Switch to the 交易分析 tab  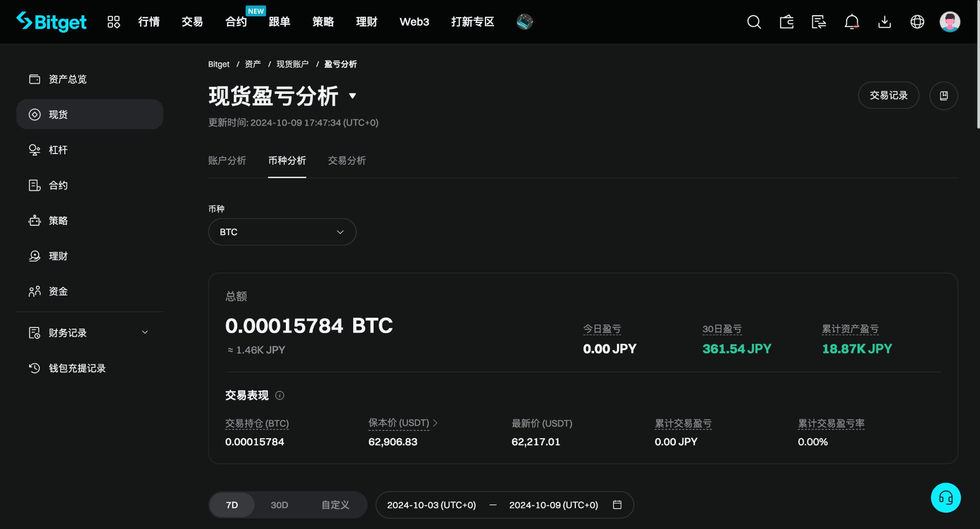point(347,160)
